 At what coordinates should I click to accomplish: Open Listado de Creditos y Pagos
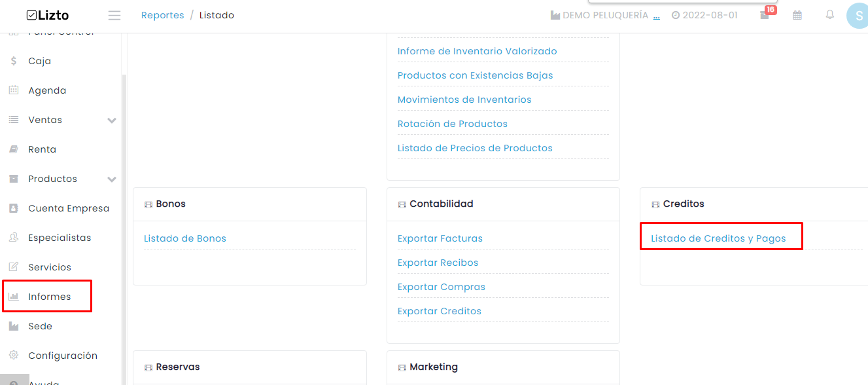(x=718, y=238)
